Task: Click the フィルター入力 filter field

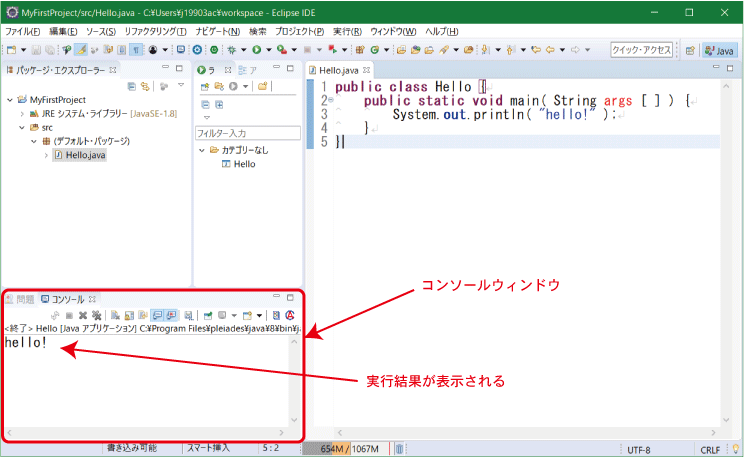Action: (248, 133)
